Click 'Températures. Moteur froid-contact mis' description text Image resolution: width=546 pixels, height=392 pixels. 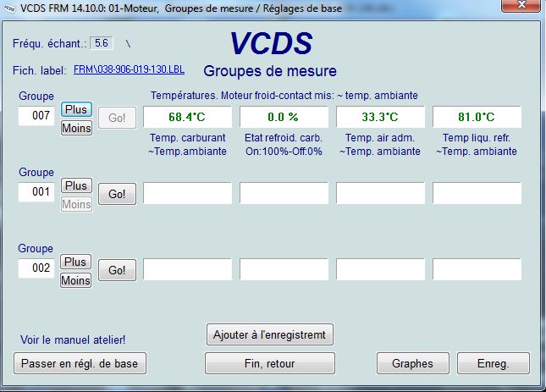242,96
